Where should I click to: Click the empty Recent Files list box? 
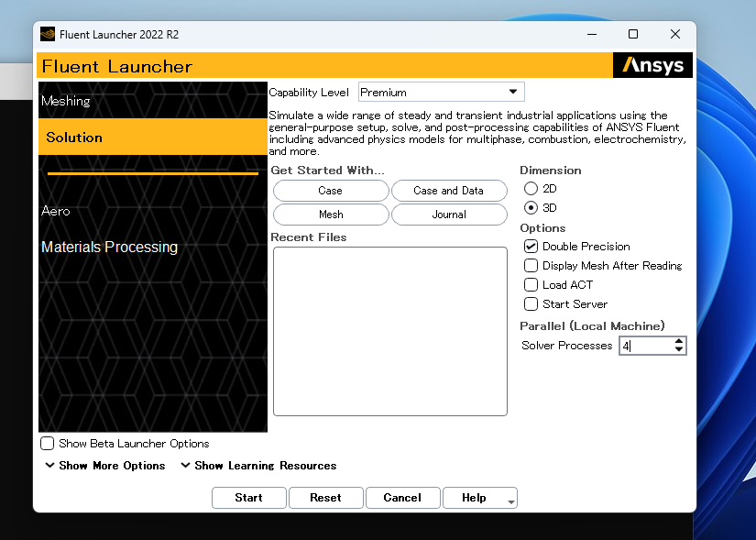tap(390, 331)
